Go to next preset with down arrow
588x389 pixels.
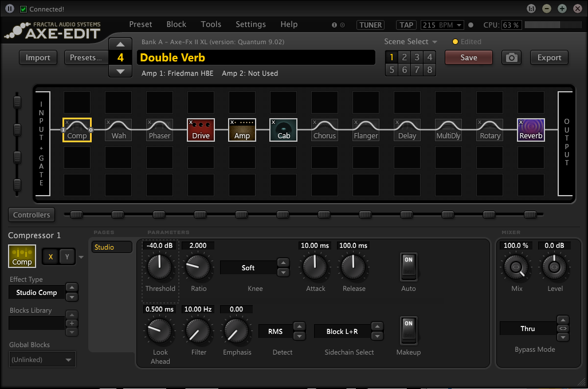(x=120, y=71)
